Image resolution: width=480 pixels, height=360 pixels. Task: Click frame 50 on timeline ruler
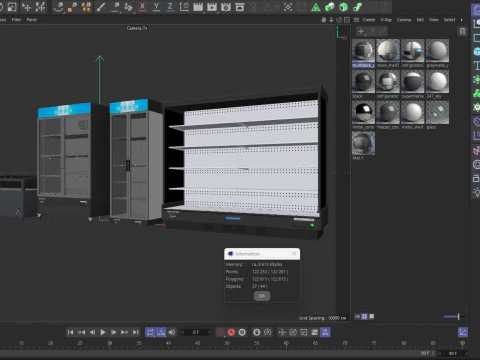point(227,344)
